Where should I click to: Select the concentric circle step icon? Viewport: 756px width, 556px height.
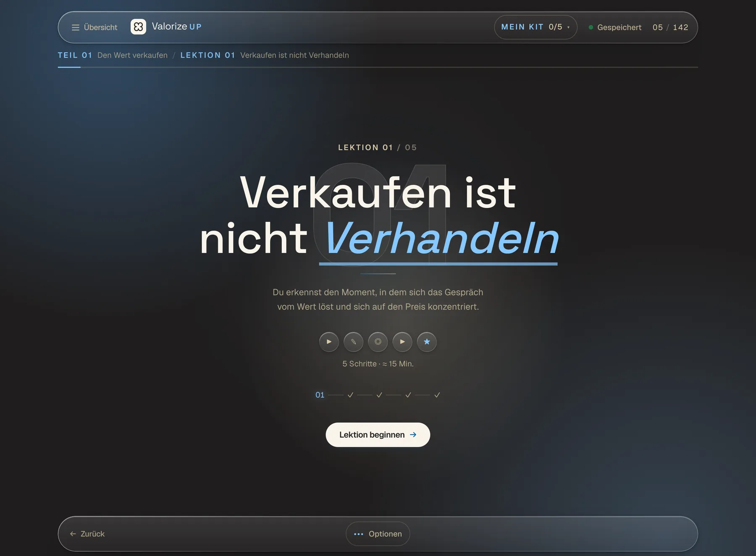(x=378, y=342)
